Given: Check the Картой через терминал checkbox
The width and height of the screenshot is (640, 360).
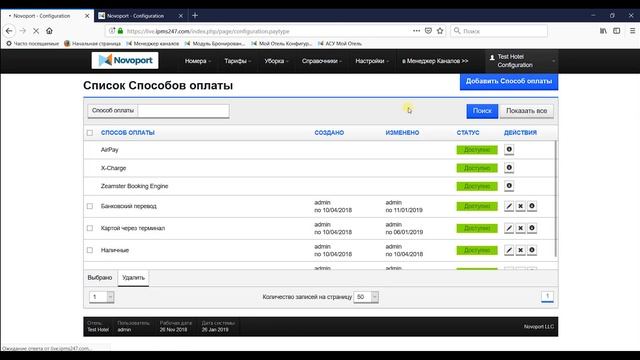Looking at the screenshot, I should pos(90,228).
